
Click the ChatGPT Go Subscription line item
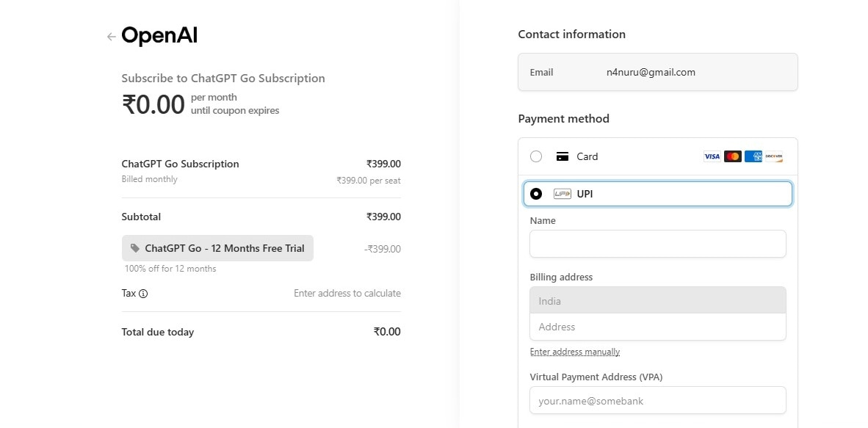click(180, 164)
